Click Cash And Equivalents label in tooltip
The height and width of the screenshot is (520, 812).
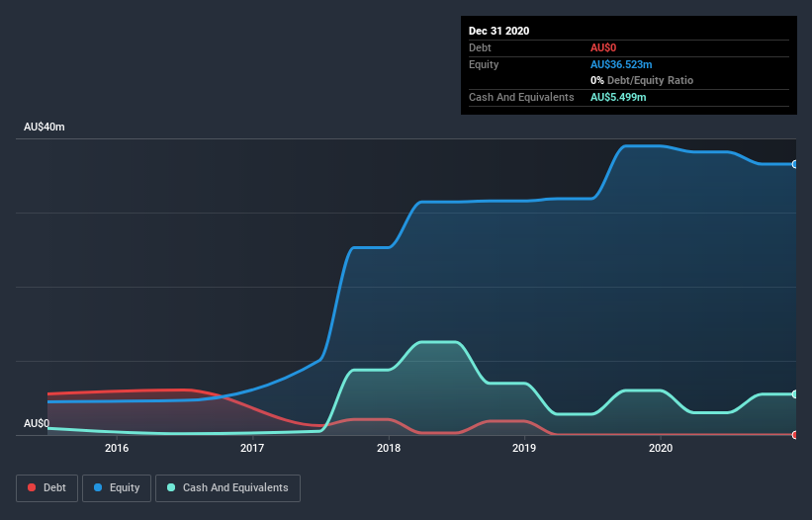[x=521, y=97]
